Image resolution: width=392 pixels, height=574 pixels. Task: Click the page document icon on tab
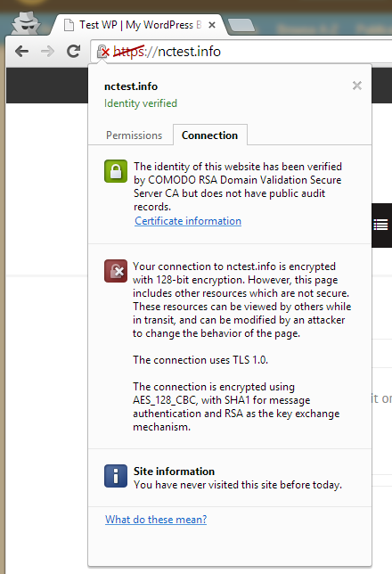pyautogui.click(x=69, y=25)
